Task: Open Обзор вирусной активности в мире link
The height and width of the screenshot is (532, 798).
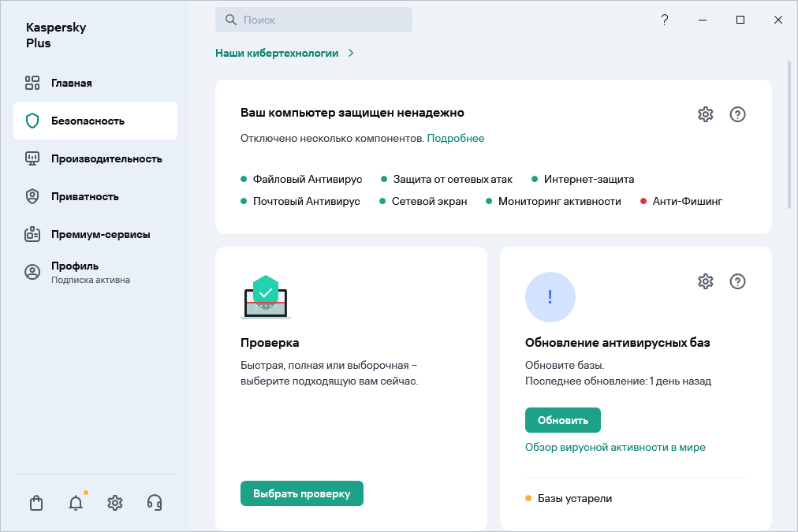Action: pos(615,447)
